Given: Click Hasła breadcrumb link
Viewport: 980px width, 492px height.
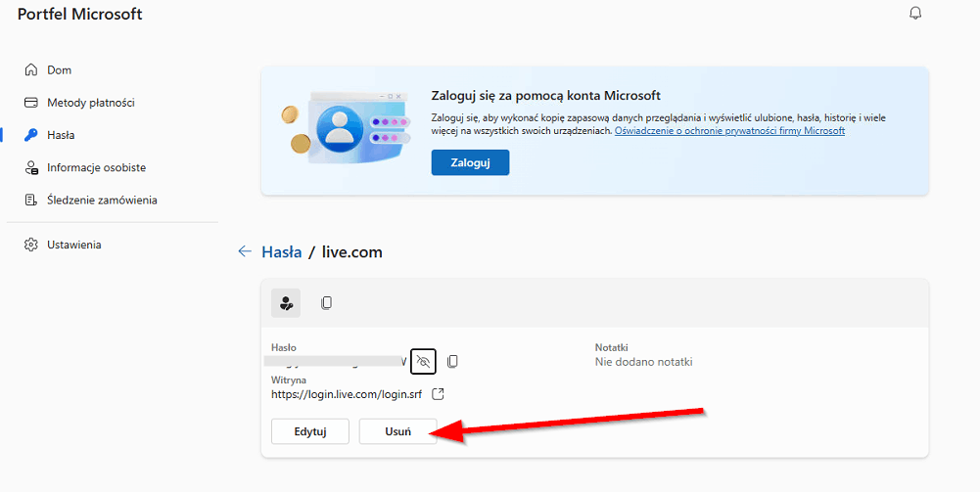Looking at the screenshot, I should (281, 251).
